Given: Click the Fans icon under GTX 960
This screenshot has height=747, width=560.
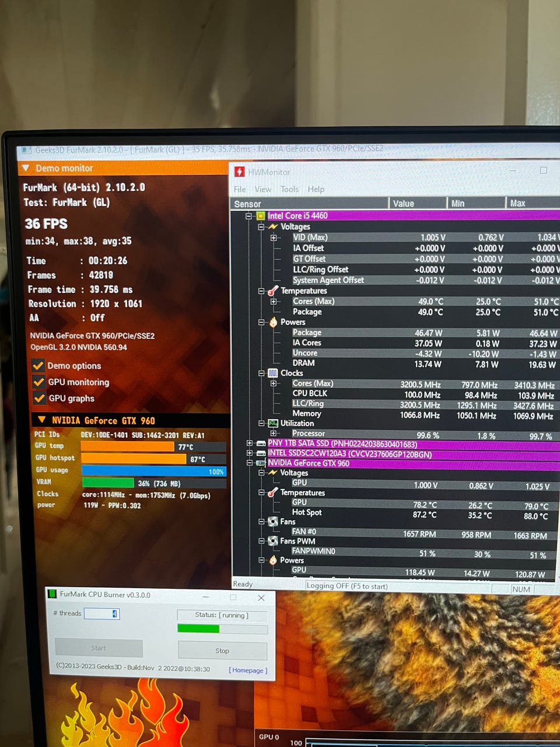Looking at the screenshot, I should [x=272, y=522].
